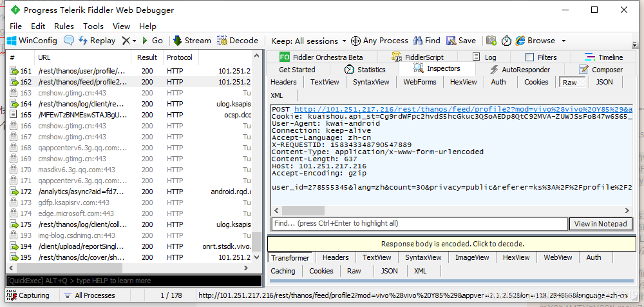Open the Edit menu
The height and width of the screenshot is (307, 644).
point(38,26)
